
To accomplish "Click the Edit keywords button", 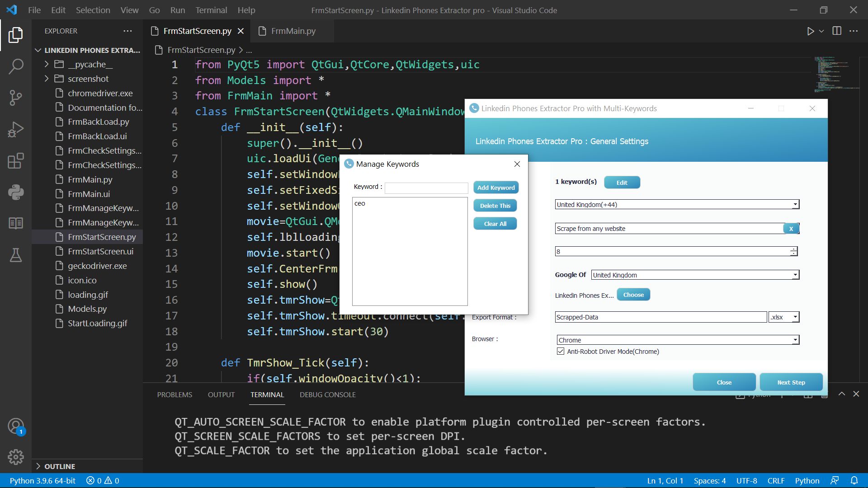I will click(x=622, y=183).
